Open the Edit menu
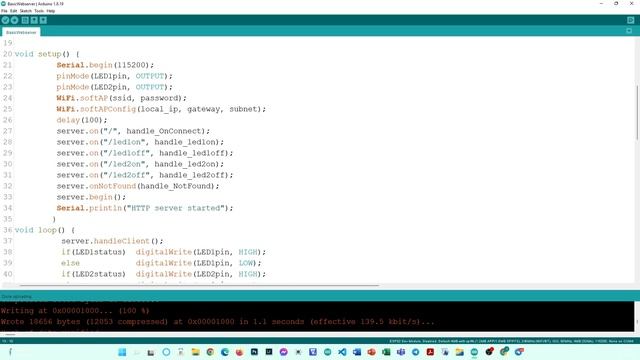This screenshot has height=360, width=640. click(13, 11)
